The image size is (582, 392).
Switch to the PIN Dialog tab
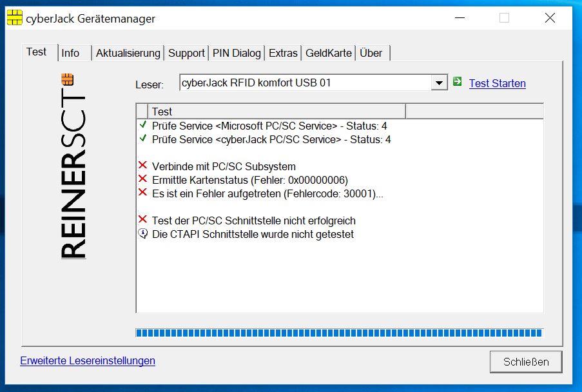pos(237,53)
